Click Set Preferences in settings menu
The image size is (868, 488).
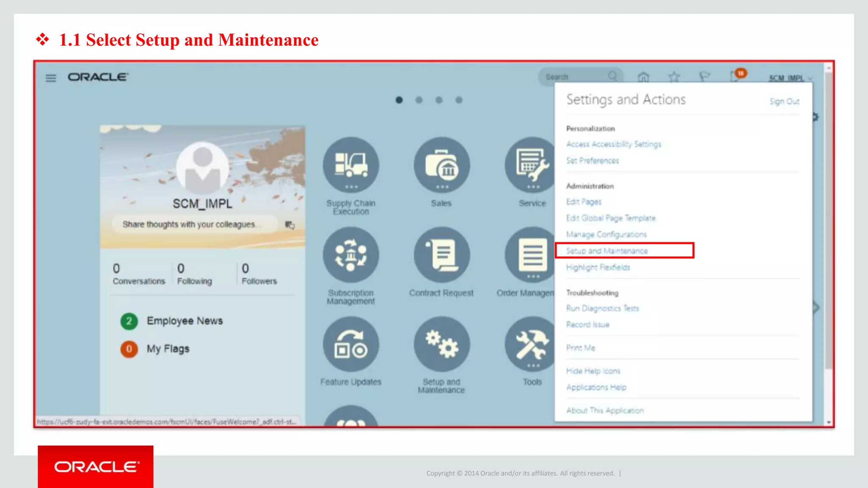coord(593,161)
